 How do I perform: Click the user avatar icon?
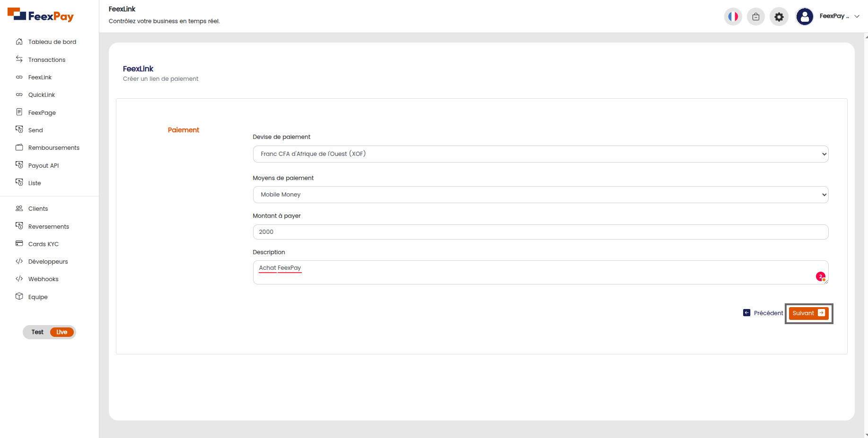(x=805, y=17)
